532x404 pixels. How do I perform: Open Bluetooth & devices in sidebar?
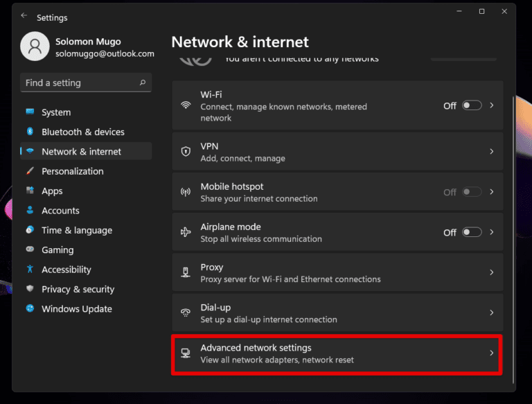82,132
